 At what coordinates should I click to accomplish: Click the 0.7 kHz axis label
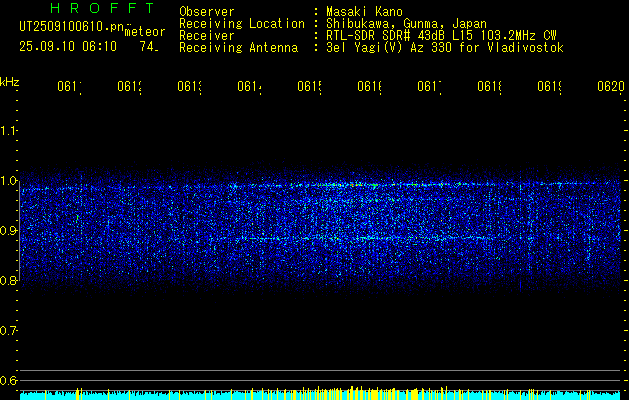9,331
